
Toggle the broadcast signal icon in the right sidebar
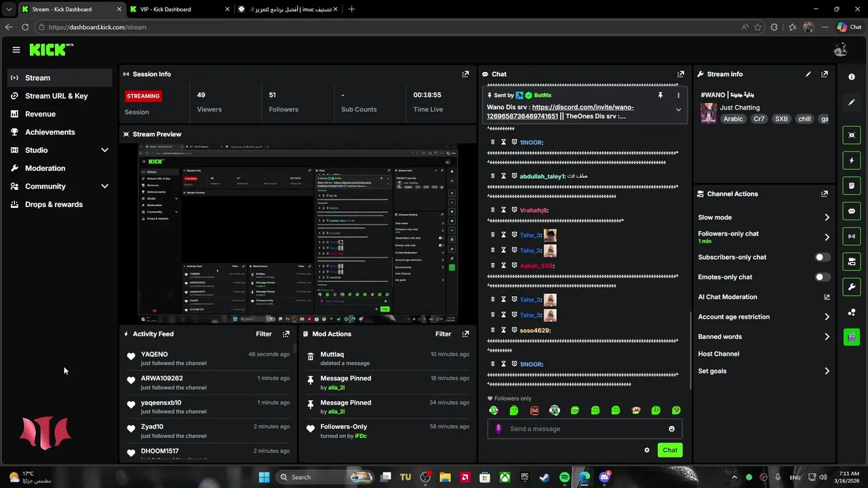coord(852,236)
